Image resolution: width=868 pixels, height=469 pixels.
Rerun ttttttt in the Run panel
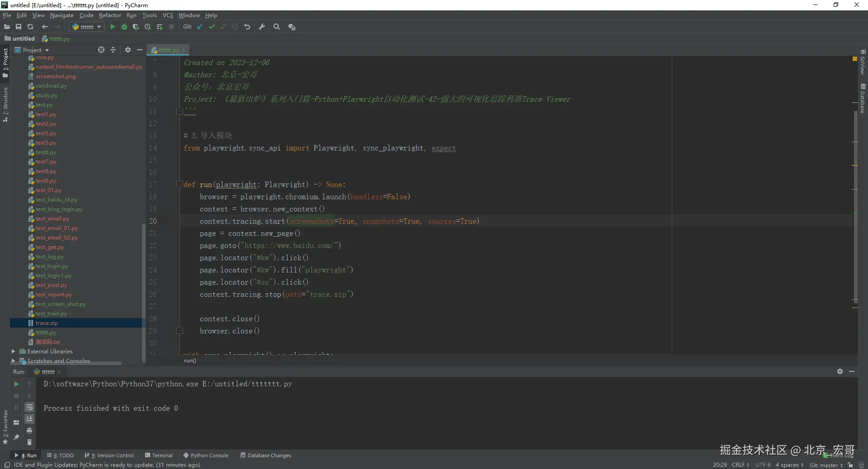16,384
